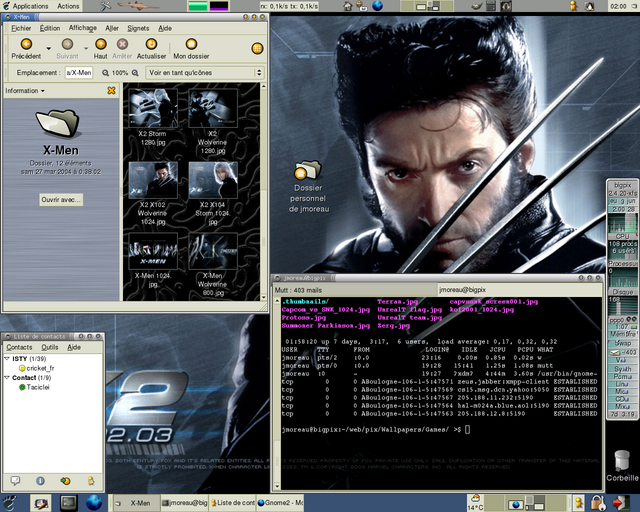Click the terminal scrollbar down arrow
Viewport: 640px width, 512px height.
click(x=277, y=486)
